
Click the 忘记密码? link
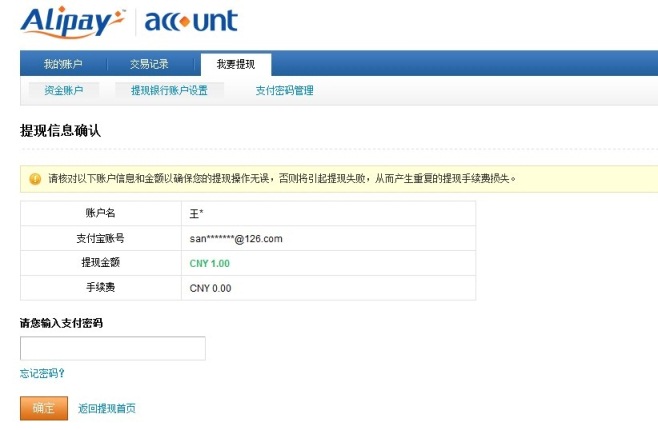[42, 374]
